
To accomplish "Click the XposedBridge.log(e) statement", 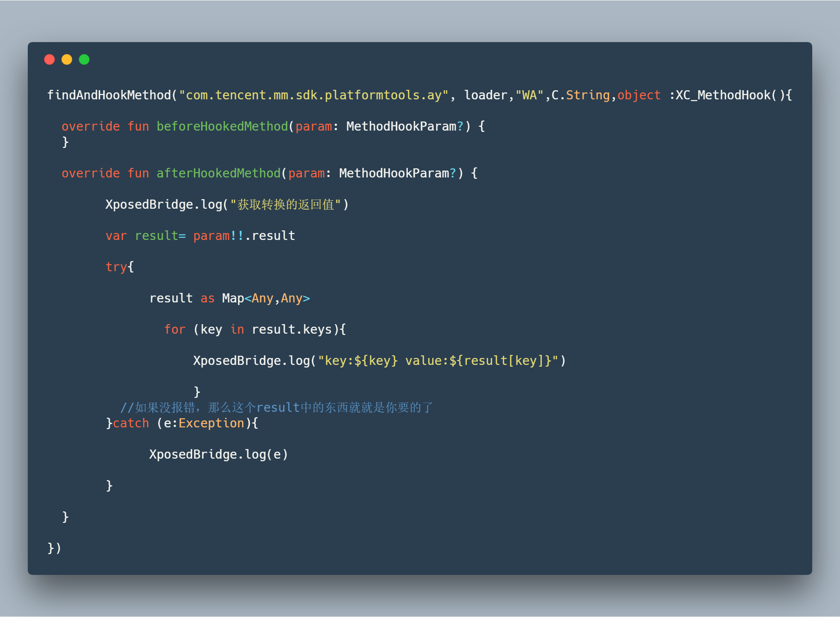I will click(x=218, y=454).
